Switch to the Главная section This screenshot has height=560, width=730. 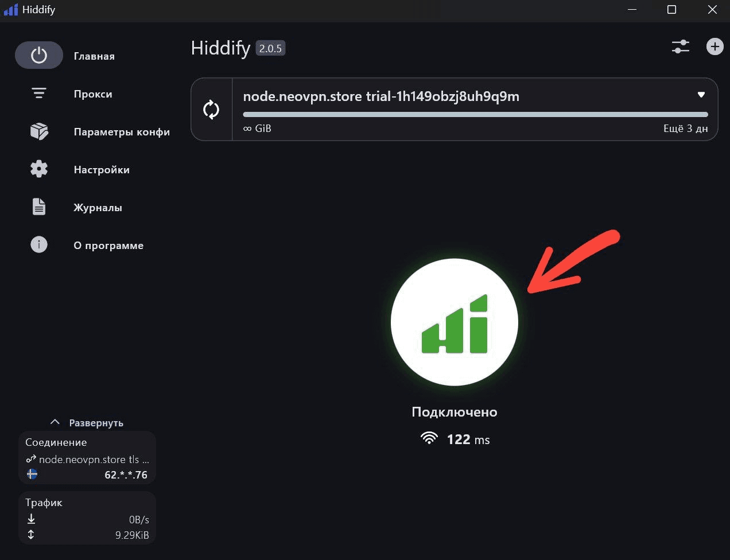click(x=94, y=56)
